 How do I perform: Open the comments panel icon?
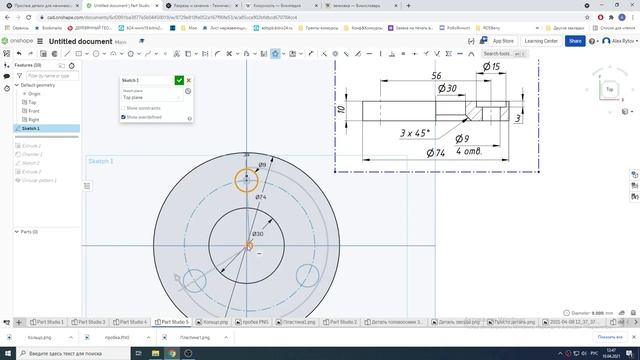click(x=7, y=76)
